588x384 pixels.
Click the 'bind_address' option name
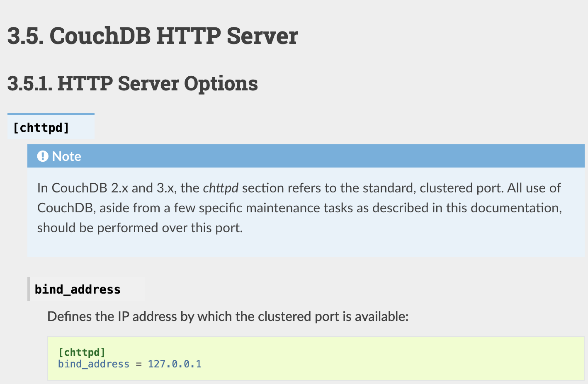pyautogui.click(x=78, y=289)
